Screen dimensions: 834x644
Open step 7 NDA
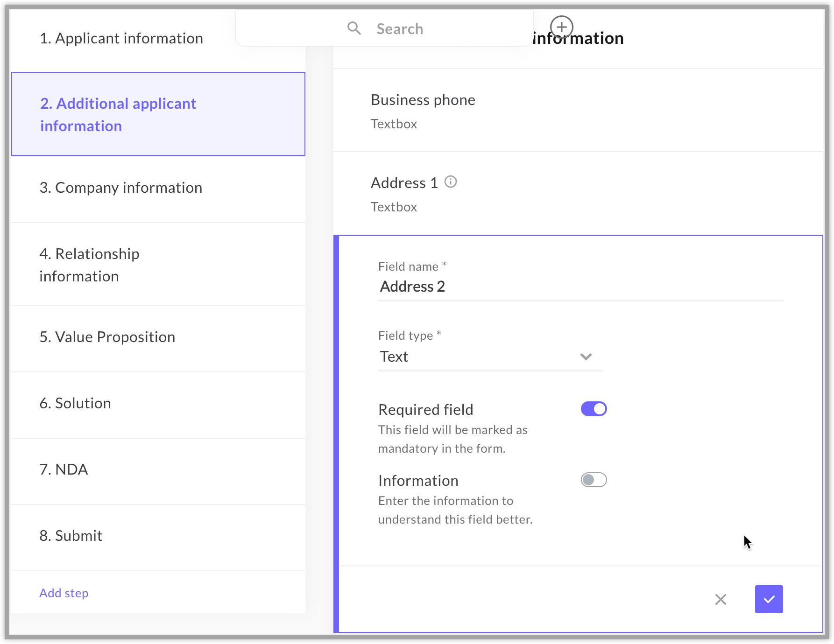pyautogui.click(x=64, y=469)
